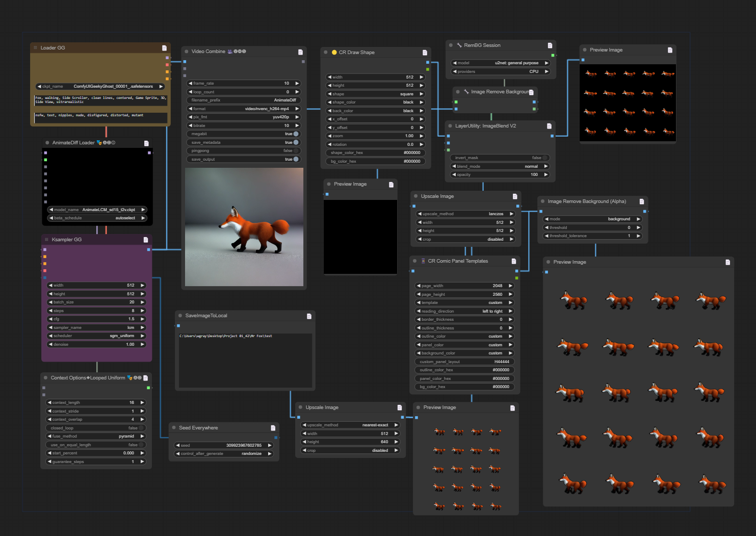
Task: Open the format dropdown showing video/nvenc_h264-mp4
Action: [x=244, y=109]
